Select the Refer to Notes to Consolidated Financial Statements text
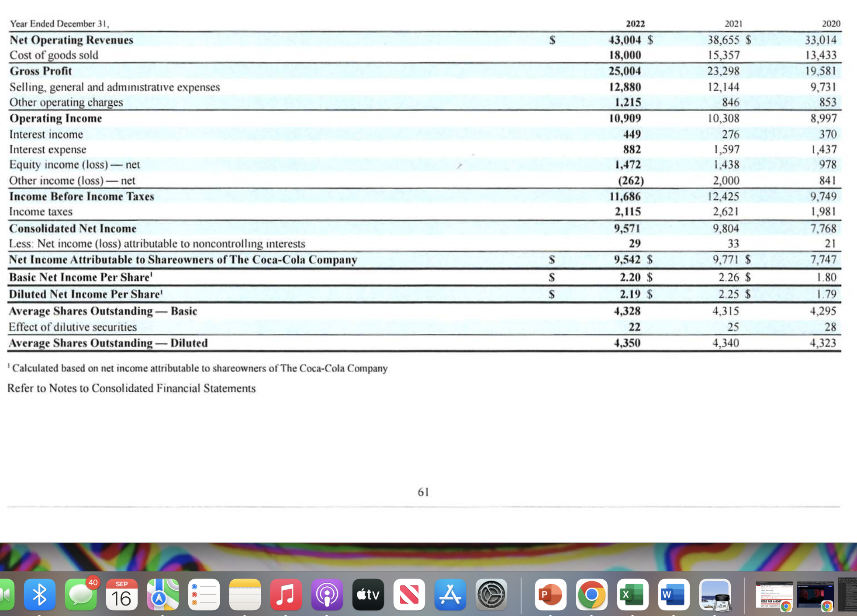857x616 pixels. (x=131, y=388)
